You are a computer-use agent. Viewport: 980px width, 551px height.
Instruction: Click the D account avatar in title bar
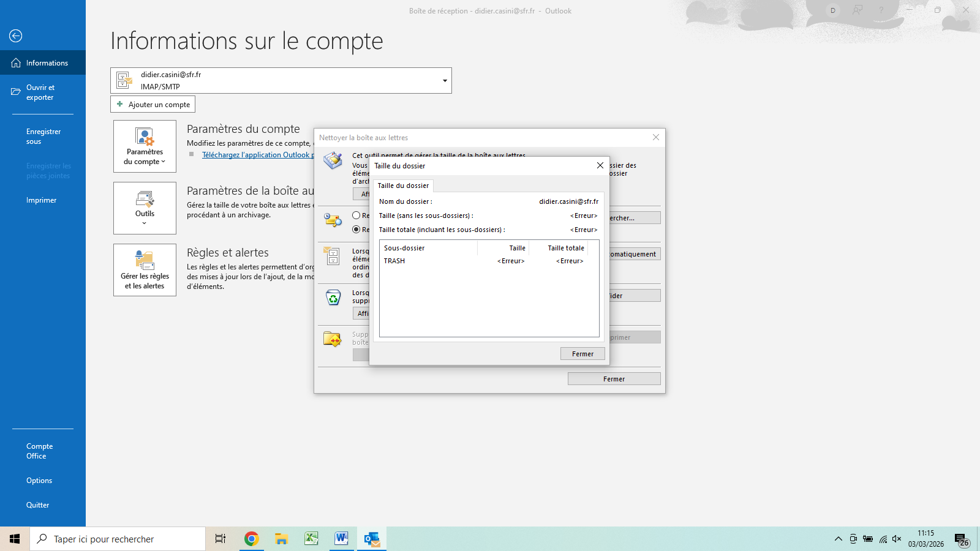tap(833, 10)
